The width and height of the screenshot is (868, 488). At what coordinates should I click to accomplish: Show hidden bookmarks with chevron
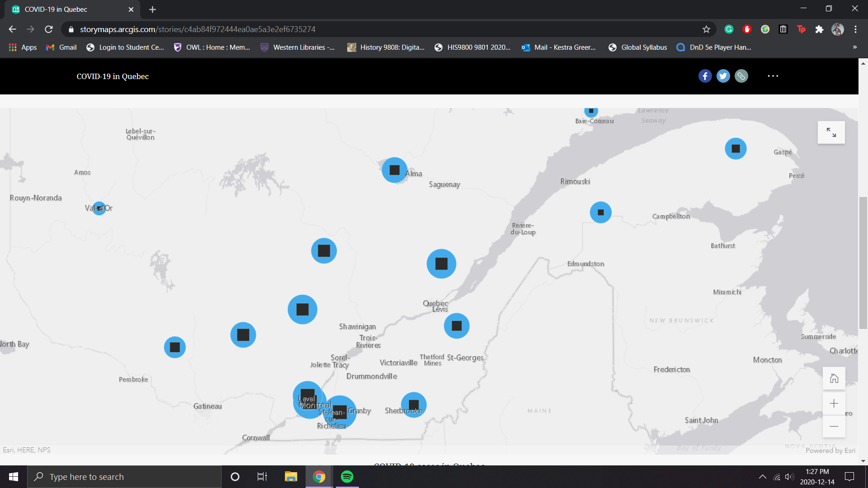click(854, 47)
